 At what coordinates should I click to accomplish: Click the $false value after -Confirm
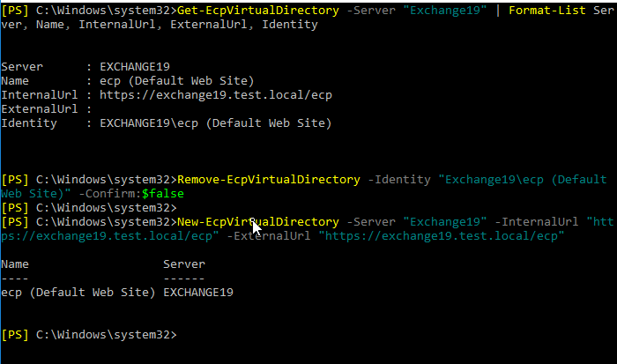160,195
